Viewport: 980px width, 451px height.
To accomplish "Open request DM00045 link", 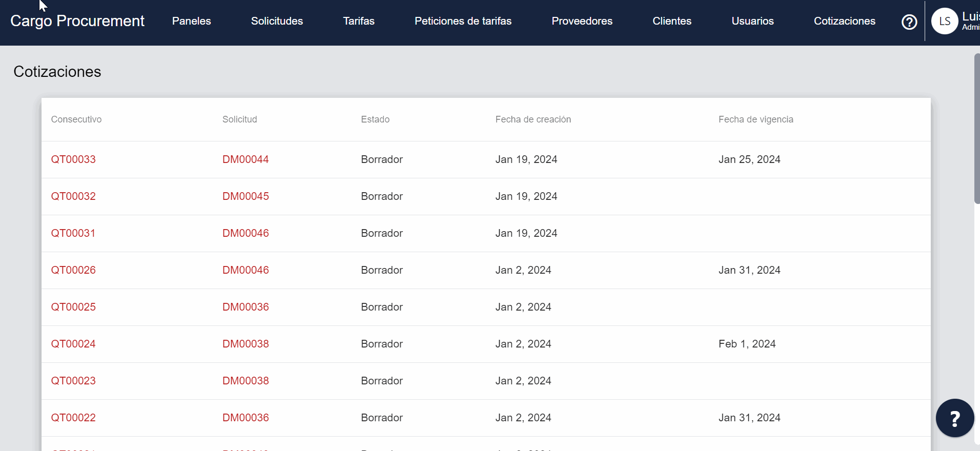I will [246, 196].
